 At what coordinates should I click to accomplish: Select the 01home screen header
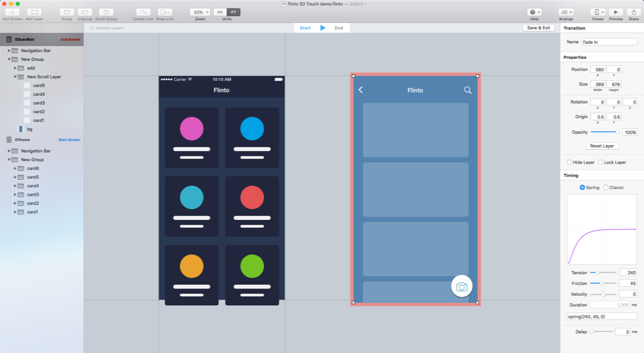click(42, 140)
